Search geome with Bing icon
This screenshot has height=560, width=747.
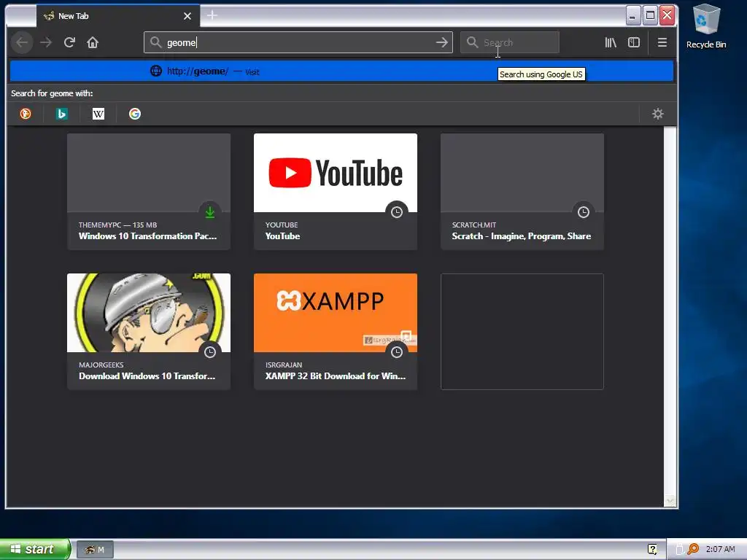(61, 114)
